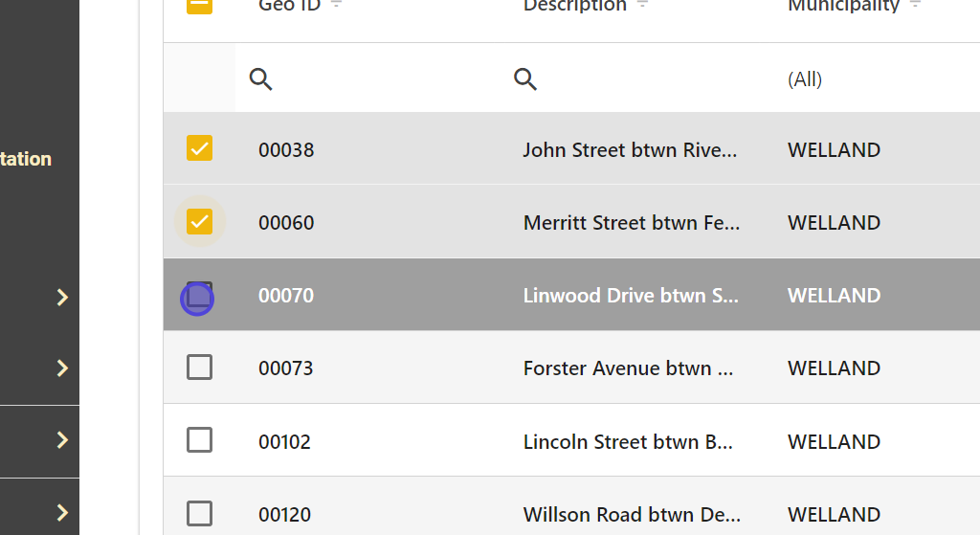
Task: Check the box for Geo ID 00073
Action: tap(199, 368)
